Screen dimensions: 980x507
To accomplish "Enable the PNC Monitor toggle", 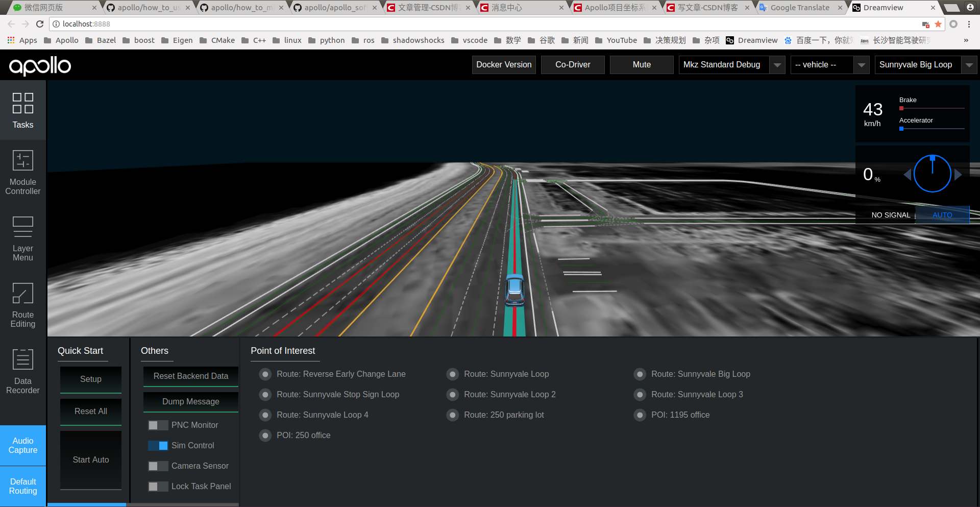I will click(158, 425).
